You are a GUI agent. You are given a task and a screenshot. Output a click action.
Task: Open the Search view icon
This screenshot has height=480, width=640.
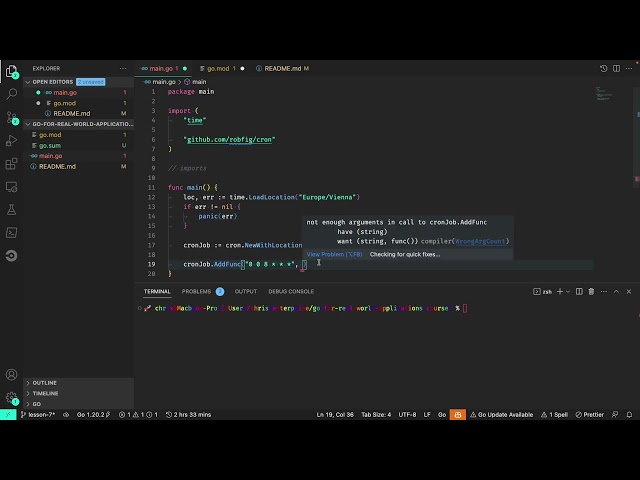coord(11,94)
